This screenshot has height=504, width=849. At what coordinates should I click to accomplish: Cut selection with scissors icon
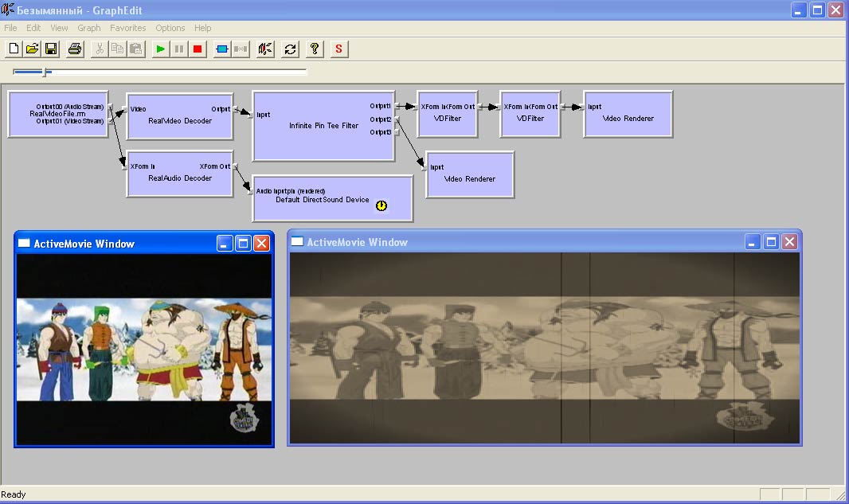click(x=99, y=49)
